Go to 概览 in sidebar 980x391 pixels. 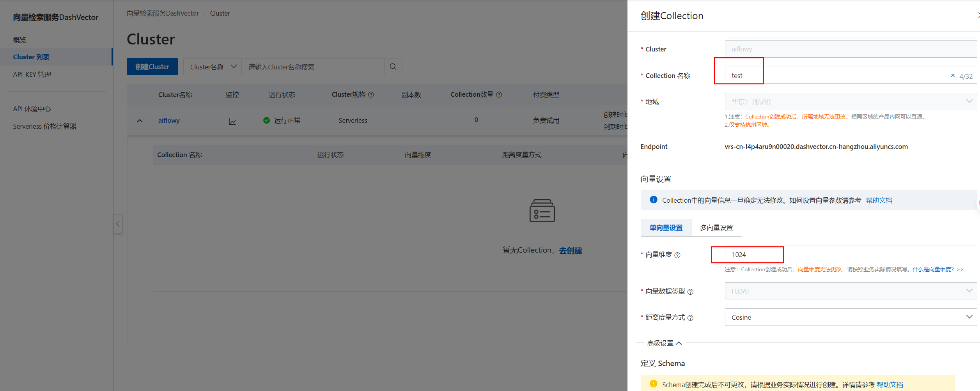[x=20, y=40]
